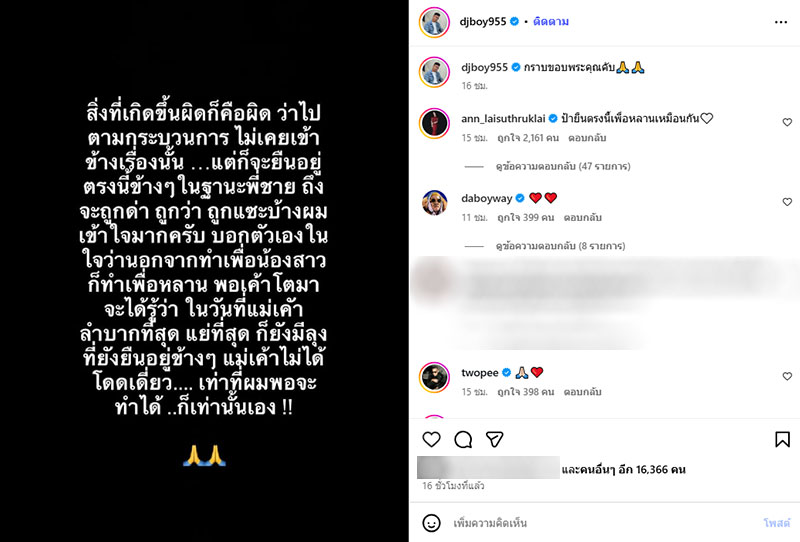
Task: Open the daboyway profile avatar
Action: coord(434,203)
